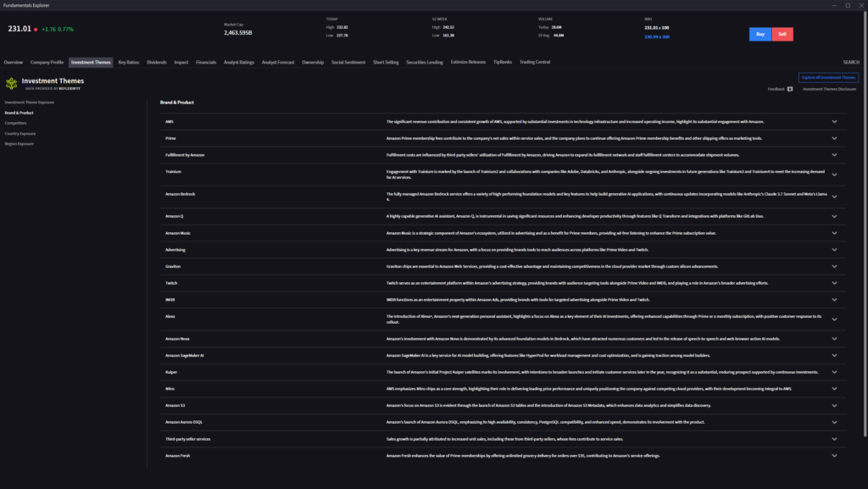The image size is (868, 489).
Task: Select Competitors in the sidebar
Action: [x=17, y=122]
